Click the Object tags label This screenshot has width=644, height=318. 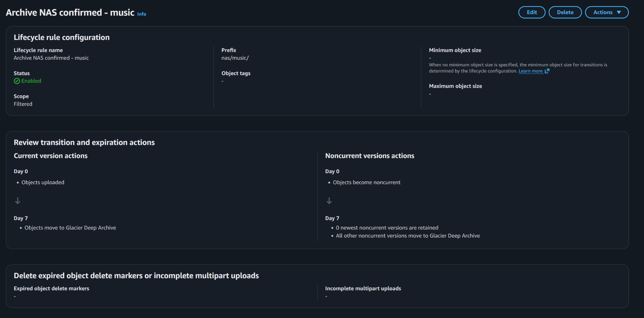click(236, 73)
